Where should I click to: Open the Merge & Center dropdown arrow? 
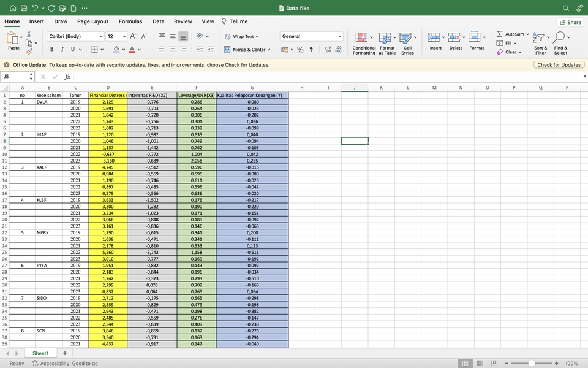[x=268, y=50]
